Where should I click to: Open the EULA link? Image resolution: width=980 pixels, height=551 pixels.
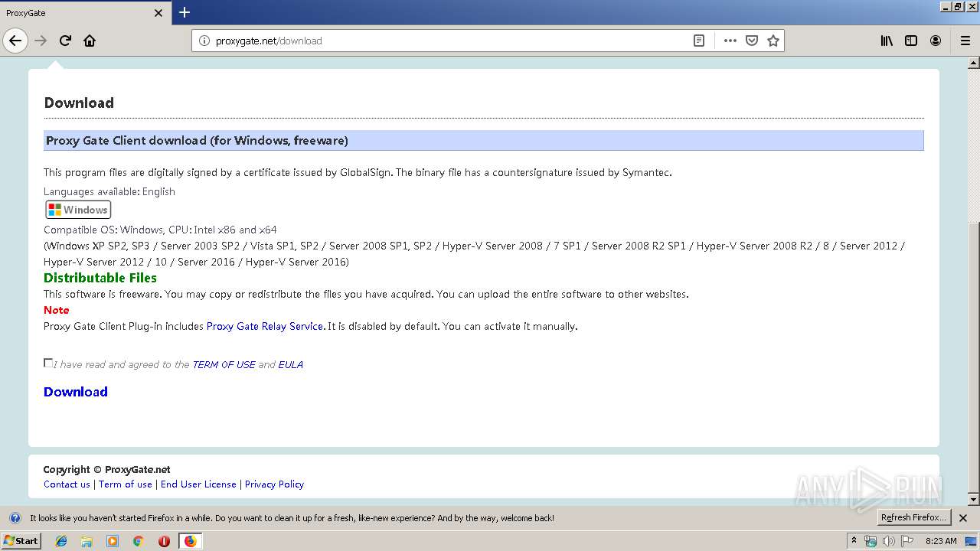290,364
